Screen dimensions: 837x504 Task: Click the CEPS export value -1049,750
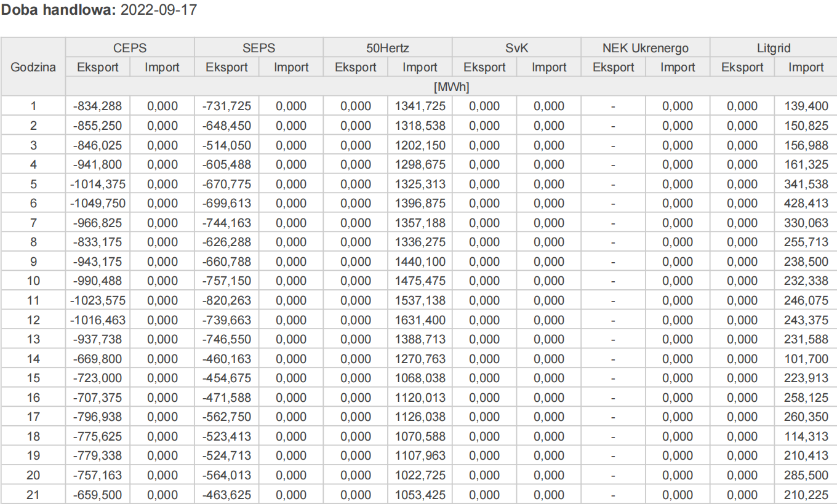[98, 204]
